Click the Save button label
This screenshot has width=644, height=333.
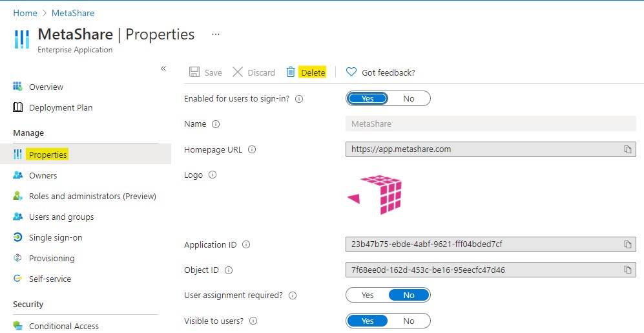[x=213, y=73]
